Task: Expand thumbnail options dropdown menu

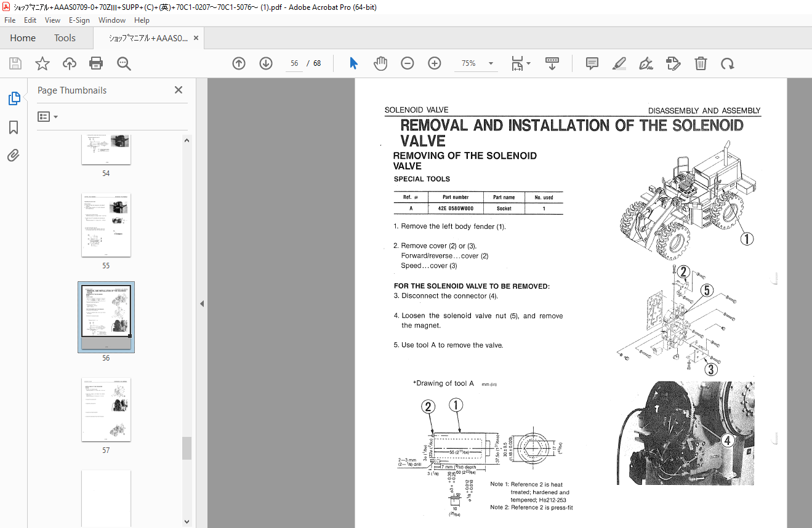Action: [48, 117]
